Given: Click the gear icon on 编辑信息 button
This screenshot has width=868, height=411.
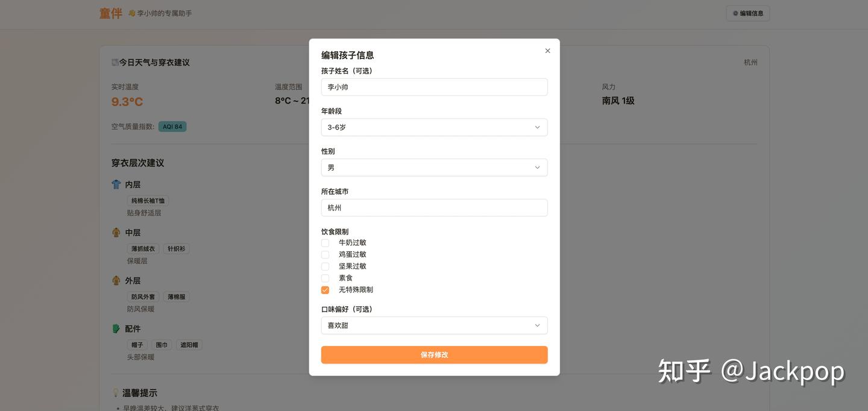Looking at the screenshot, I should [735, 13].
